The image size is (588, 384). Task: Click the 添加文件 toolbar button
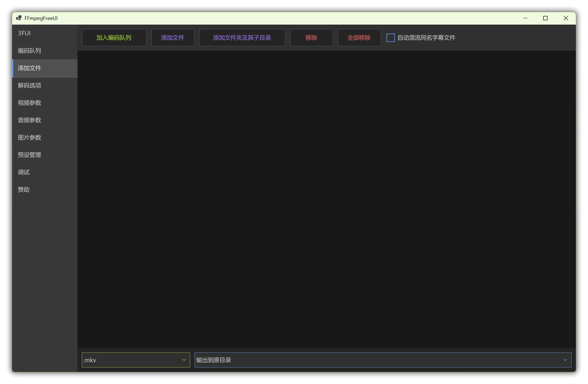pos(173,38)
